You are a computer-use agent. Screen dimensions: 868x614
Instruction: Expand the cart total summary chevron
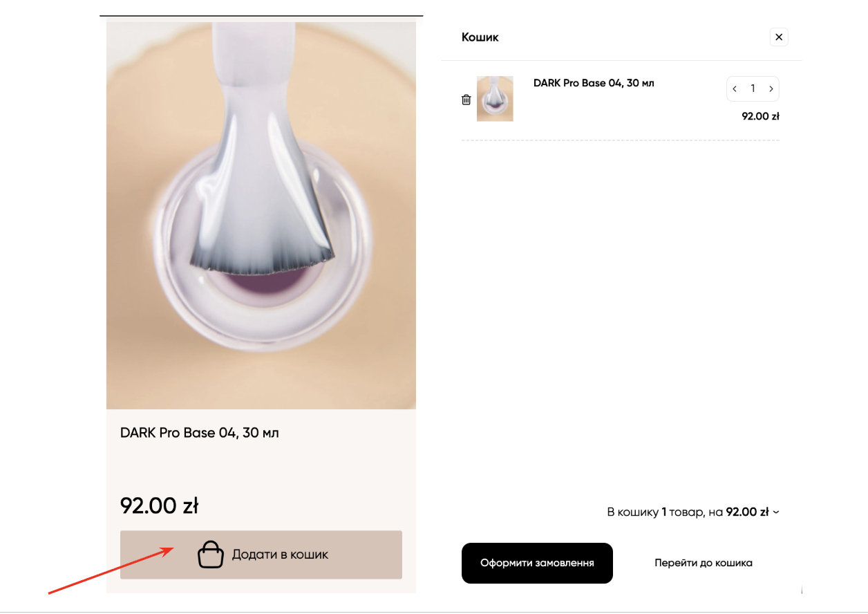tap(776, 512)
